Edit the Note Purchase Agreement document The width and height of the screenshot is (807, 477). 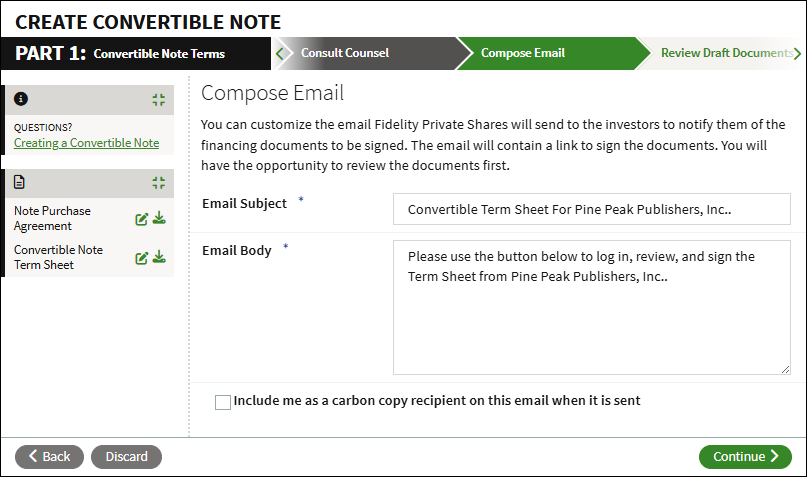click(142, 219)
